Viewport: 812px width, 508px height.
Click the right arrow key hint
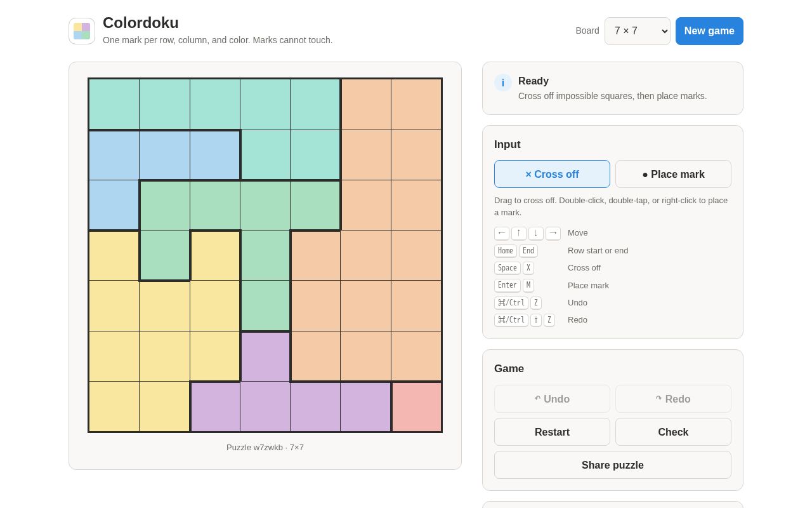[x=553, y=233]
